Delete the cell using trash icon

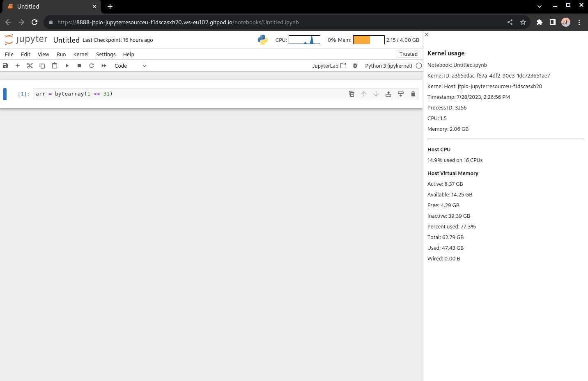click(413, 94)
